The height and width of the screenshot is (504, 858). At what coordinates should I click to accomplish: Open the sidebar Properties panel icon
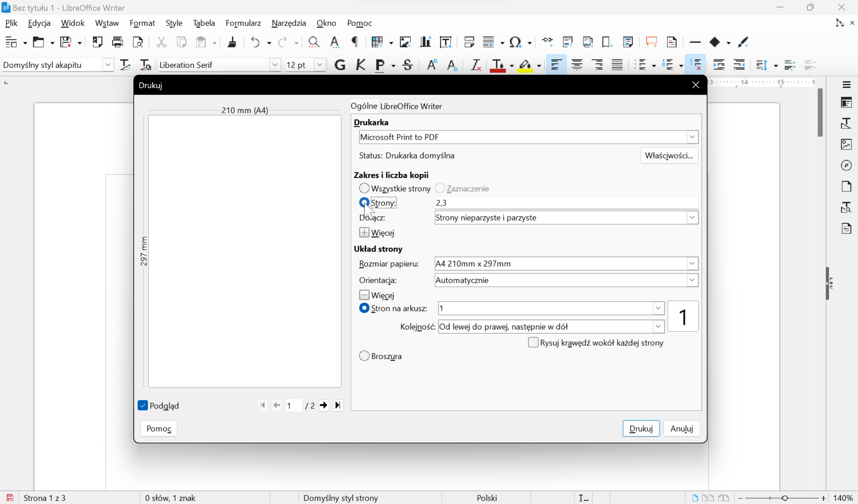[x=846, y=103]
